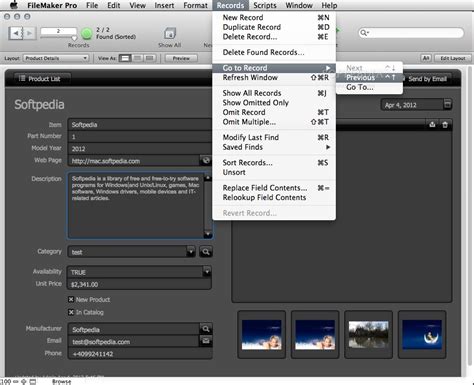
Task: Choose Delete Record... menu item
Action: coord(274,37)
